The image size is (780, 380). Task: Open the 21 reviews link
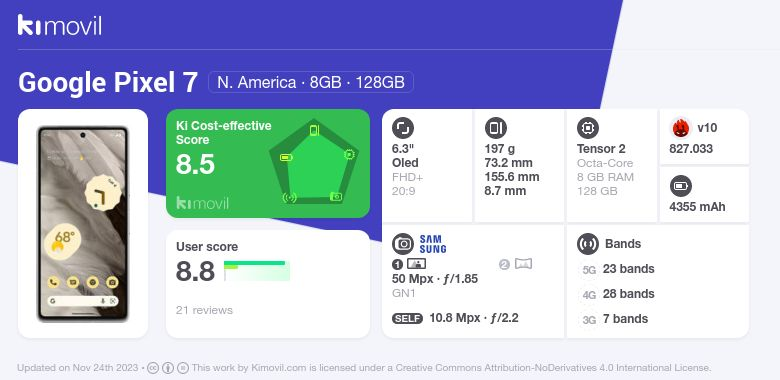[204, 310]
